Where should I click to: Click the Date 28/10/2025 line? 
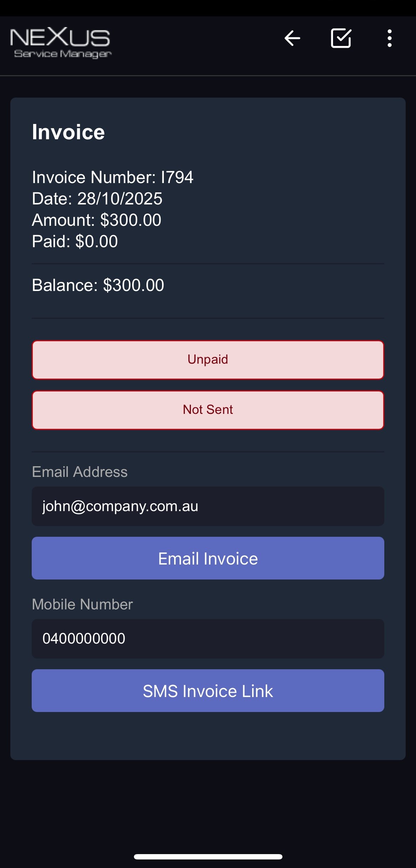pos(97,199)
